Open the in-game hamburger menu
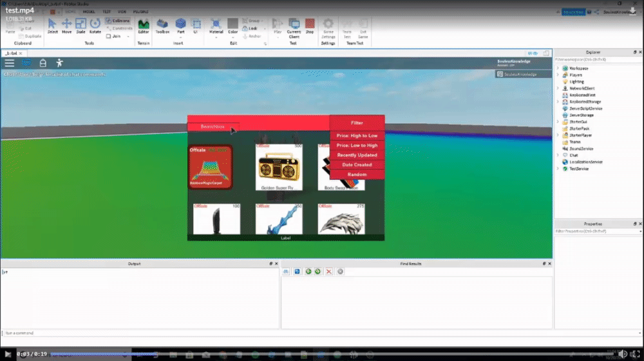This screenshot has width=644, height=361. click(x=10, y=63)
